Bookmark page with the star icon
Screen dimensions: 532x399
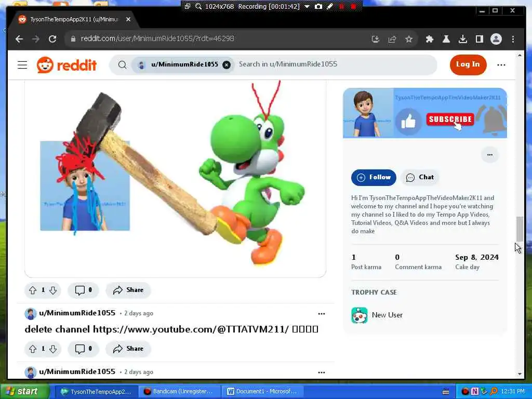(409, 39)
